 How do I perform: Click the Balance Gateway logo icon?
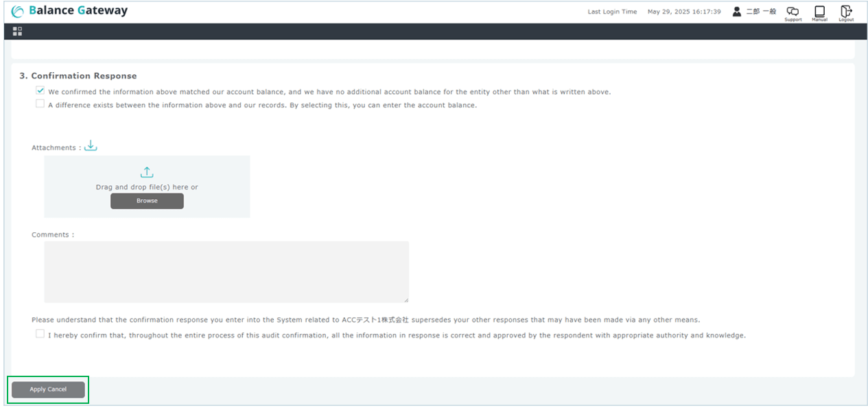tap(18, 12)
